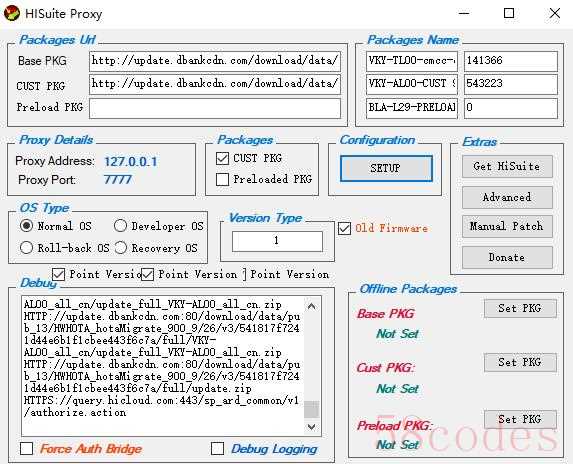Minimize the HiSuite Proxy window

[x=464, y=14]
